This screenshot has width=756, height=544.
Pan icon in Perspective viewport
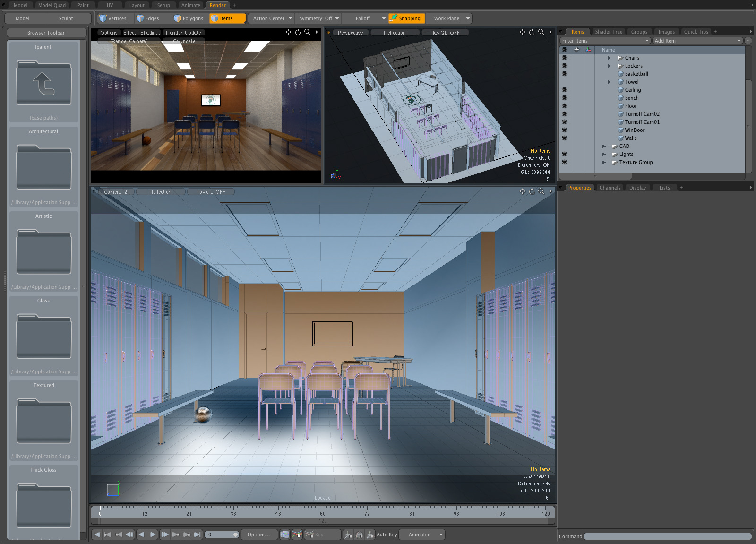(x=522, y=32)
